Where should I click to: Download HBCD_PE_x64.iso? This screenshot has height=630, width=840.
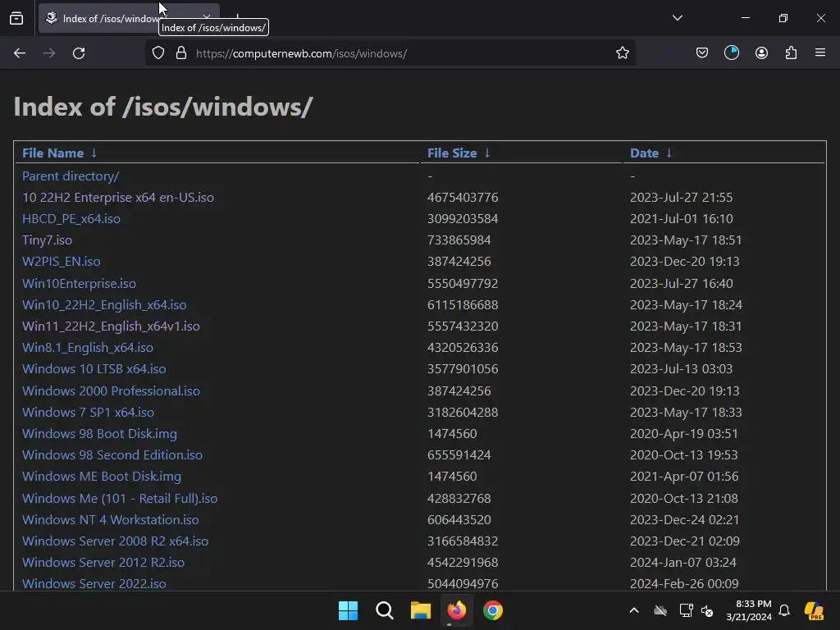pos(71,219)
